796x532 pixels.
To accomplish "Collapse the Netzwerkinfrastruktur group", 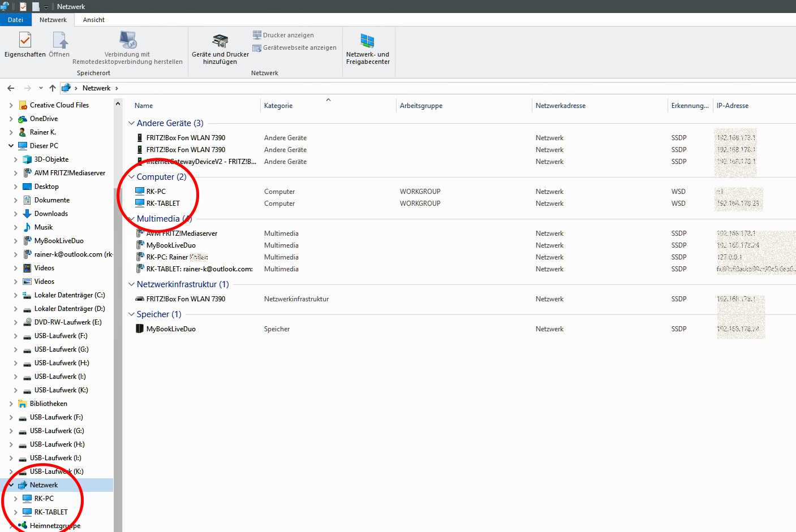I will (x=131, y=284).
